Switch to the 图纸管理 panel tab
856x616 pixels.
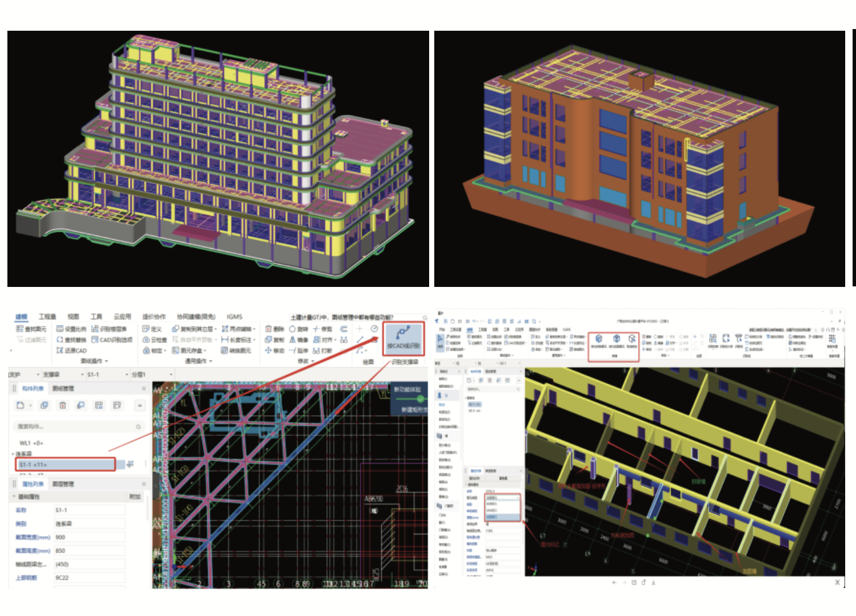pos(63,388)
